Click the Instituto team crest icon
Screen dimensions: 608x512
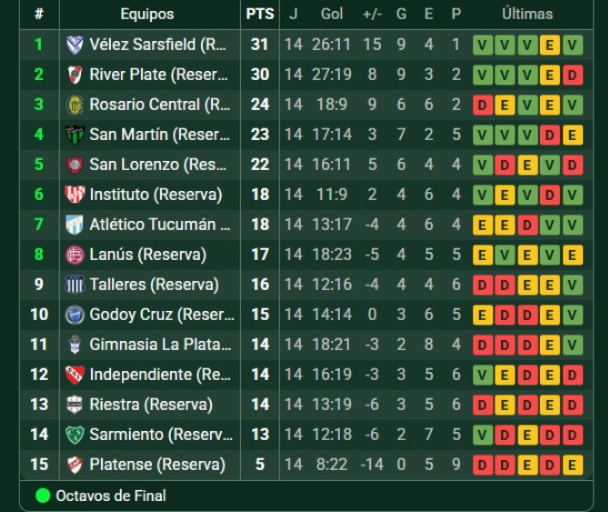[x=74, y=195]
